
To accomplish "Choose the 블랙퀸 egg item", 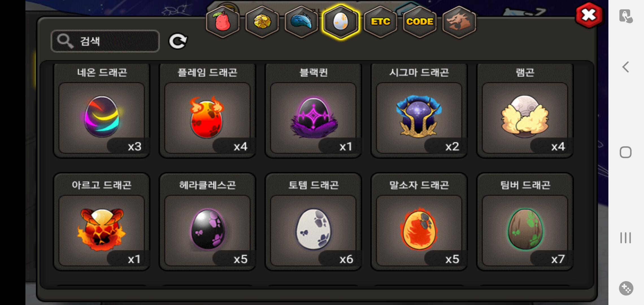I will coord(313,111).
